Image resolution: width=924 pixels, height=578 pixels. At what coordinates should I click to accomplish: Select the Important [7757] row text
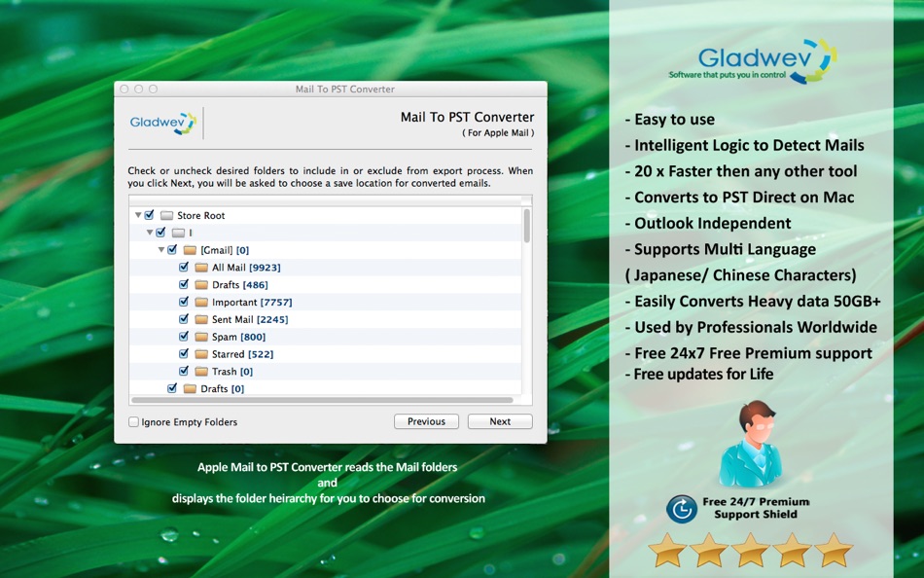click(x=252, y=302)
